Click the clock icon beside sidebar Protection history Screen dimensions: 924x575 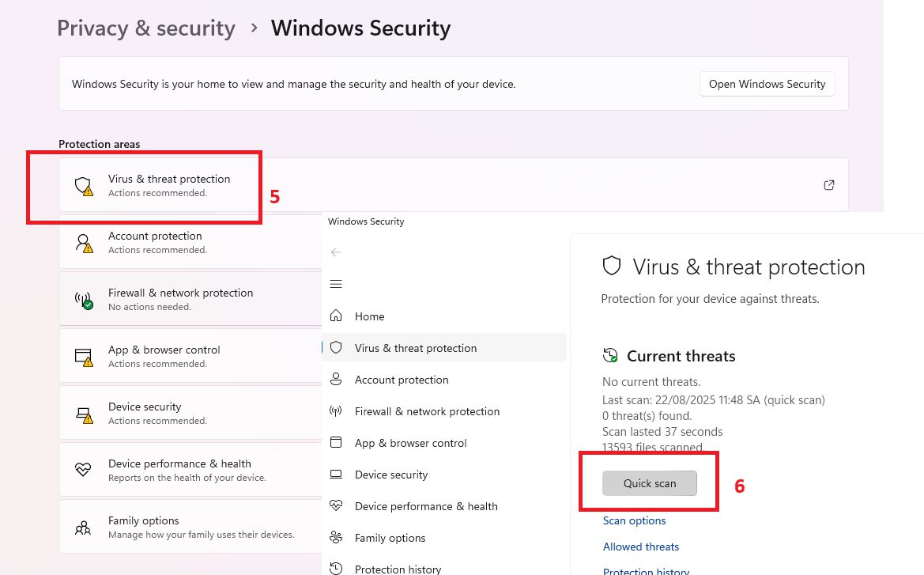click(x=336, y=569)
